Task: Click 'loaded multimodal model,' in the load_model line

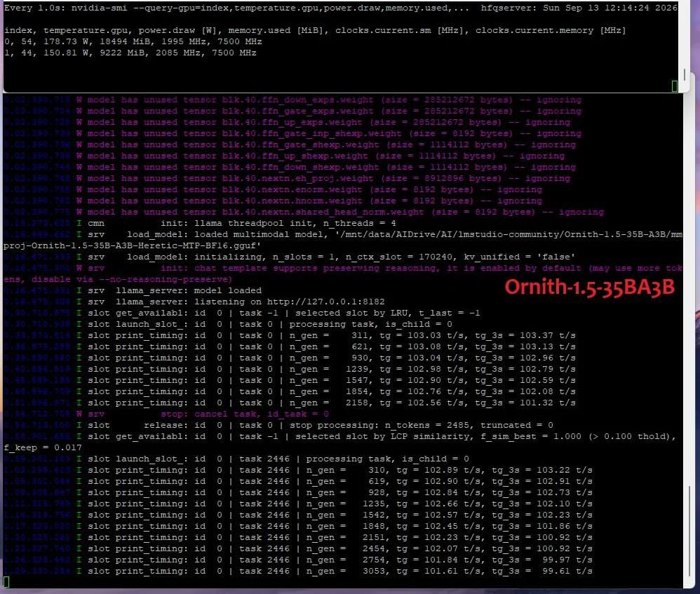Action: (261, 234)
